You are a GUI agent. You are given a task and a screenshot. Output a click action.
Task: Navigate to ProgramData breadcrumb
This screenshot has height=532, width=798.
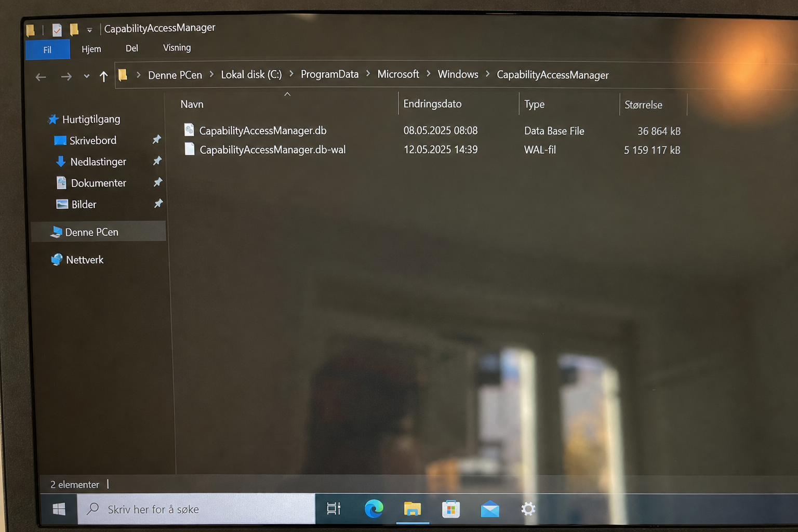click(x=329, y=74)
